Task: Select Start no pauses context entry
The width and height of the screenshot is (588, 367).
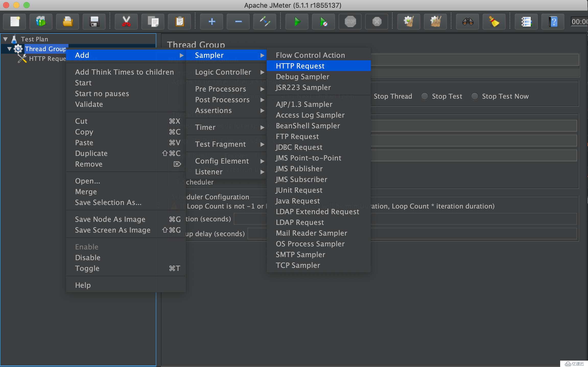Action: pos(126,94)
